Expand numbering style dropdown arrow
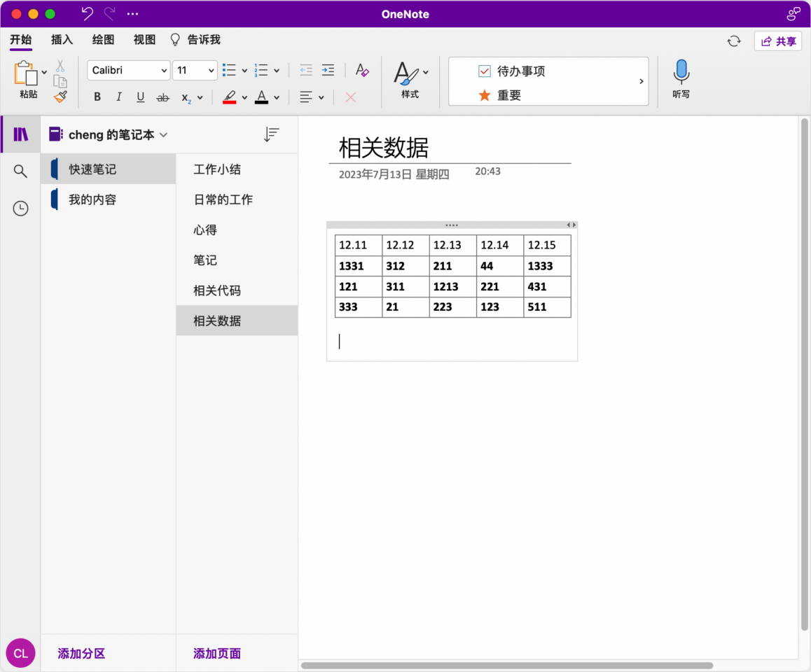Viewport: 811px width, 672px height. pos(276,71)
